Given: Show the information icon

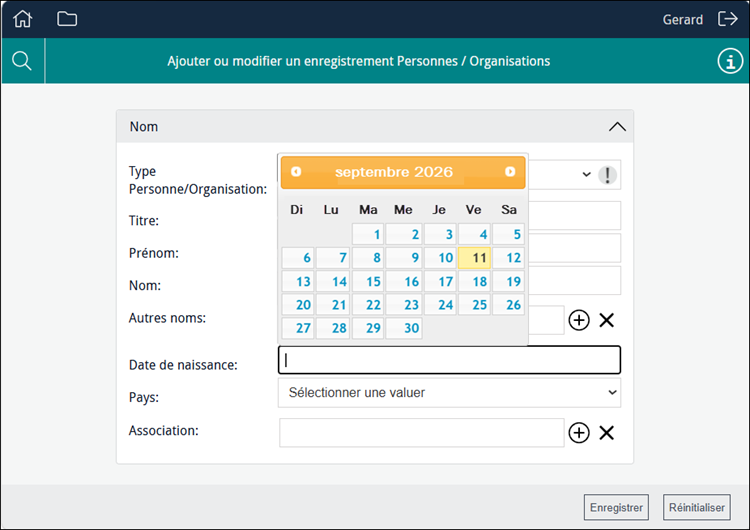Looking at the screenshot, I should tap(730, 61).
